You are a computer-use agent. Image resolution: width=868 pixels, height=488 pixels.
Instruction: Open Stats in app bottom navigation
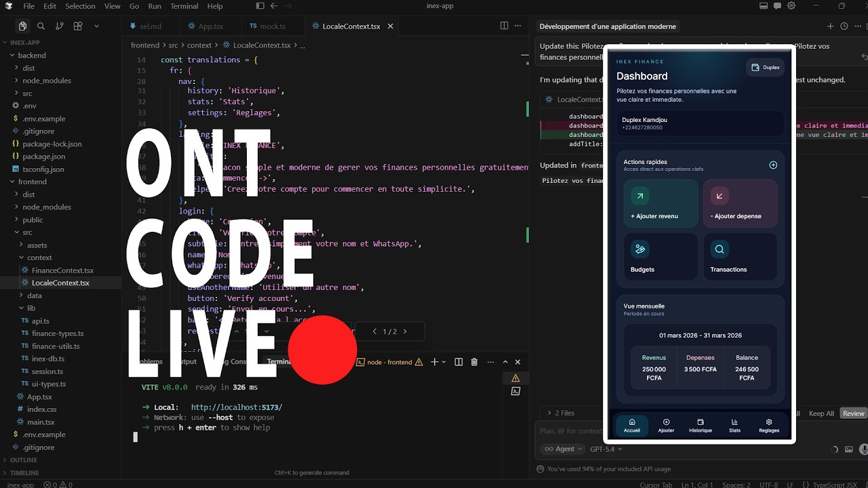coord(734,426)
